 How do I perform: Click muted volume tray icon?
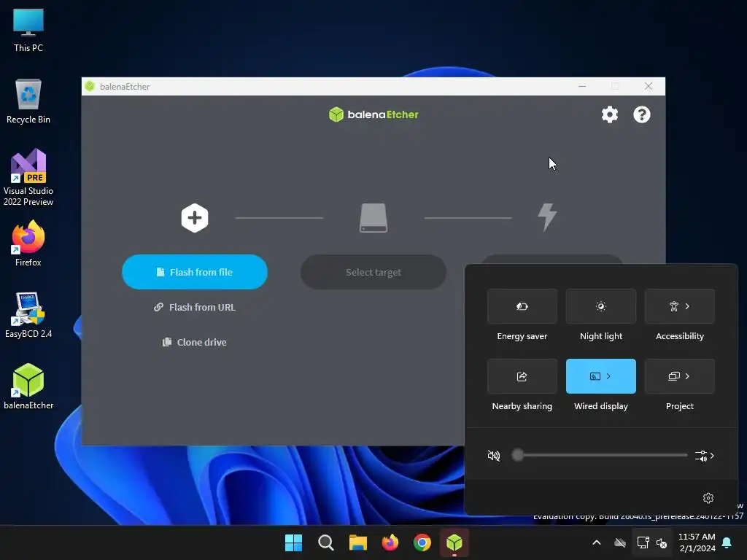pyautogui.click(x=662, y=542)
